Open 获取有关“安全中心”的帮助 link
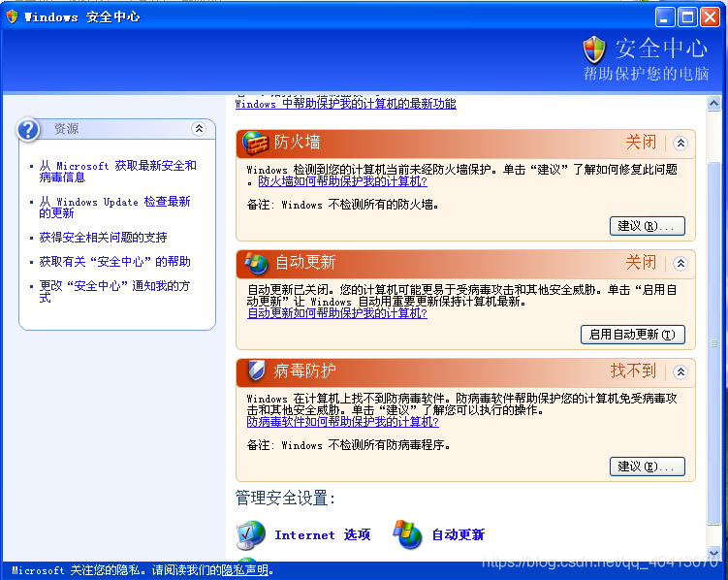The image size is (728, 580). 114,262
